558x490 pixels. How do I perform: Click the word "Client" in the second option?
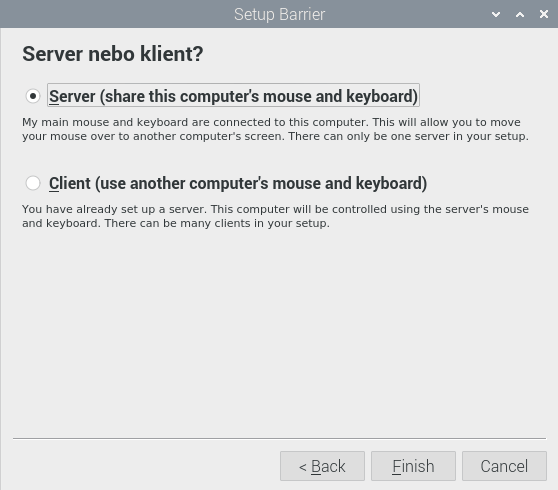coord(70,183)
